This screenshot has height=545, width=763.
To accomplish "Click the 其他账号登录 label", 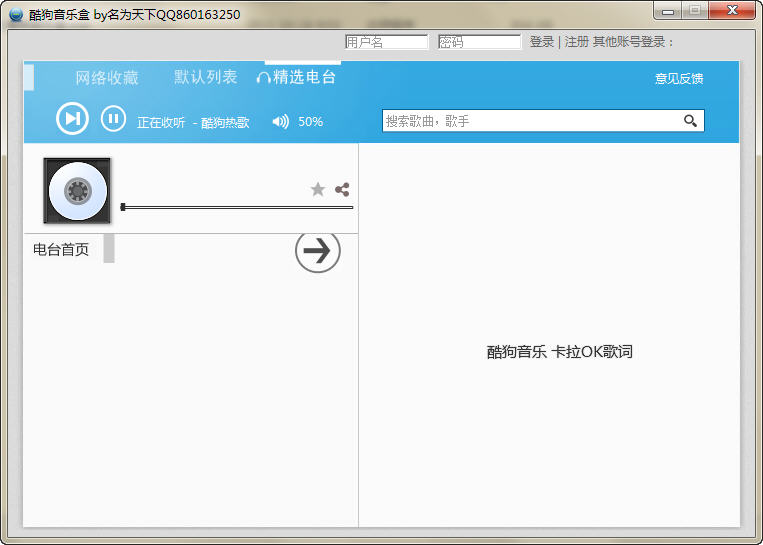I will (633, 42).
